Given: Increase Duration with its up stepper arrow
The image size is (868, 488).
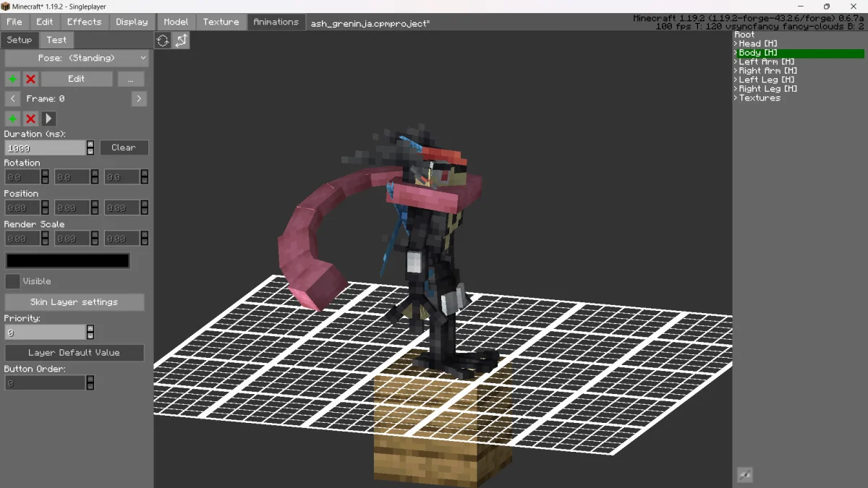Looking at the screenshot, I should tap(90, 144).
